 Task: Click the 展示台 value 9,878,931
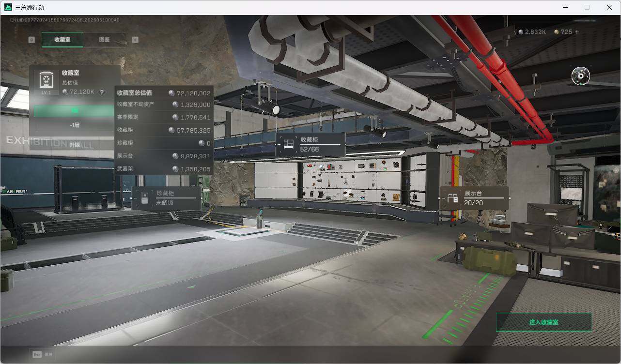(195, 156)
